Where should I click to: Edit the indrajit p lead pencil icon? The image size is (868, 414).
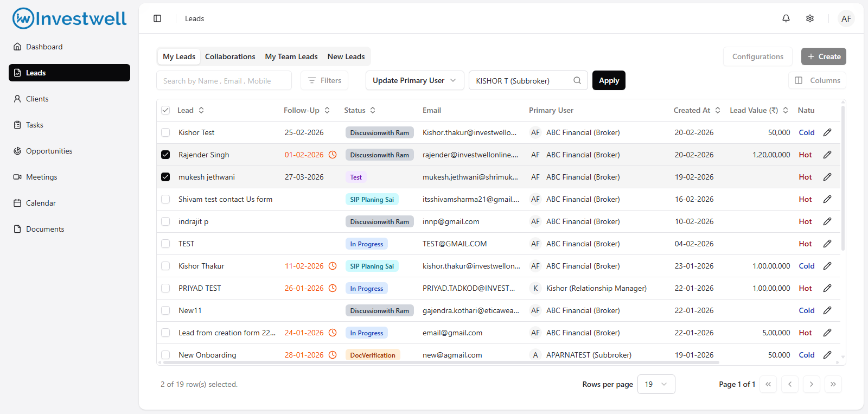(827, 221)
